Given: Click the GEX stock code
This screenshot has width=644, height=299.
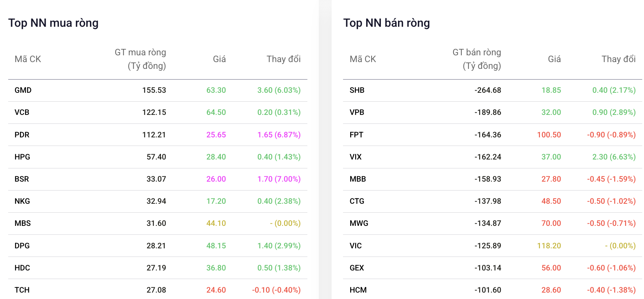Looking at the screenshot, I should pyautogui.click(x=357, y=268).
